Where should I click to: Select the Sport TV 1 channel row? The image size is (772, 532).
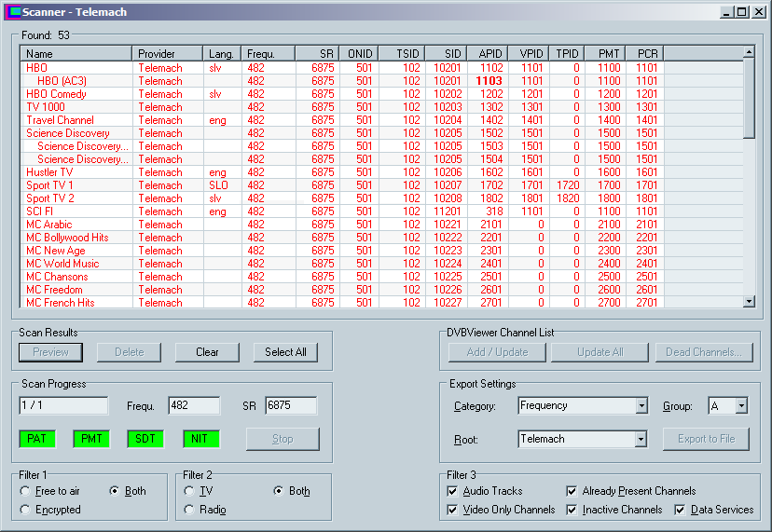click(342, 185)
